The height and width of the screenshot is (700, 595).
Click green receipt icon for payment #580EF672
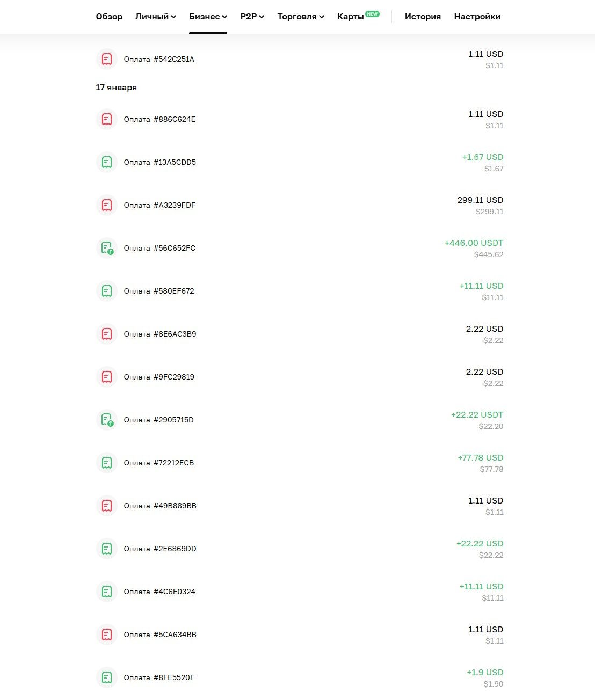click(107, 291)
